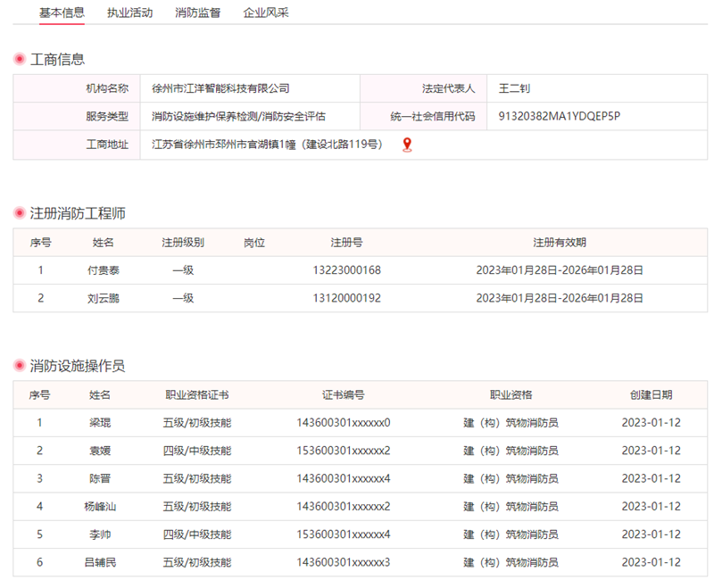
Task: Click 一级 in the 13223000168 row
Action: [183, 270]
